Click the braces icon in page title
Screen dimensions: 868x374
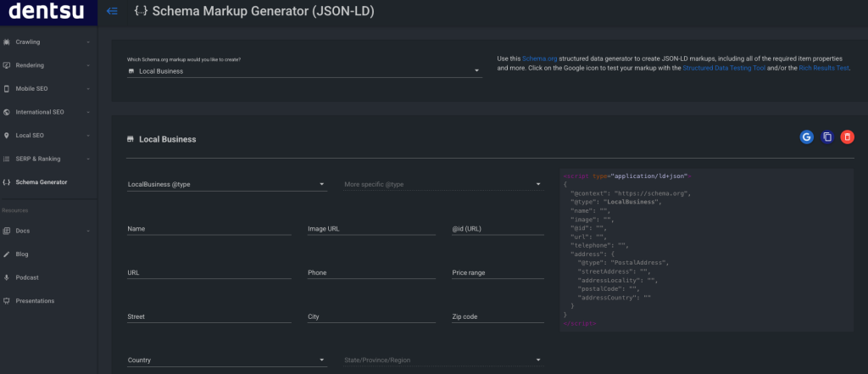[142, 11]
